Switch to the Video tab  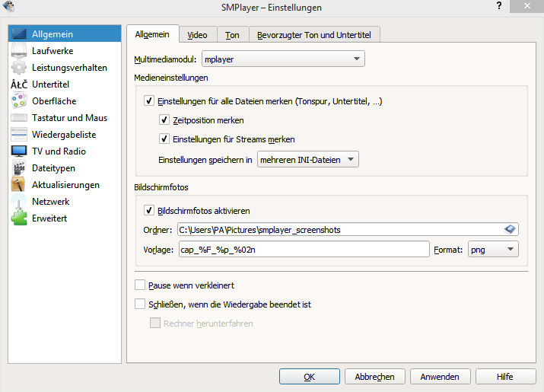pyautogui.click(x=197, y=35)
